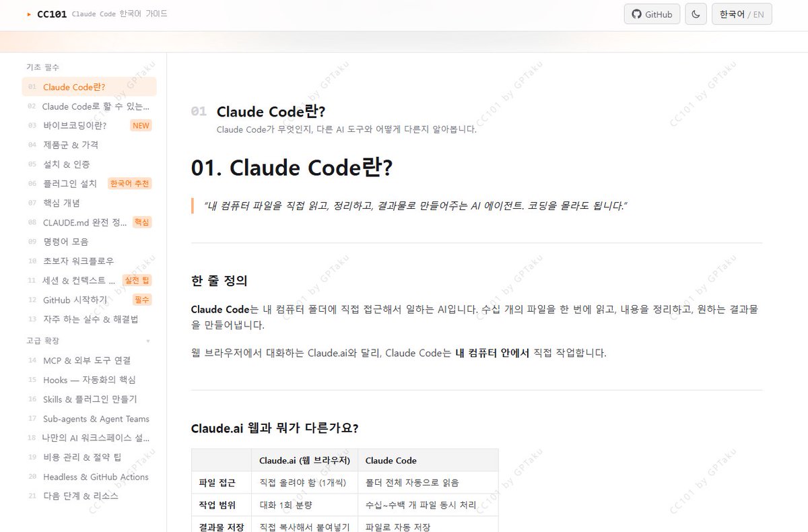
Task: Click the '필수' badge on GitHub row
Action: click(x=142, y=300)
